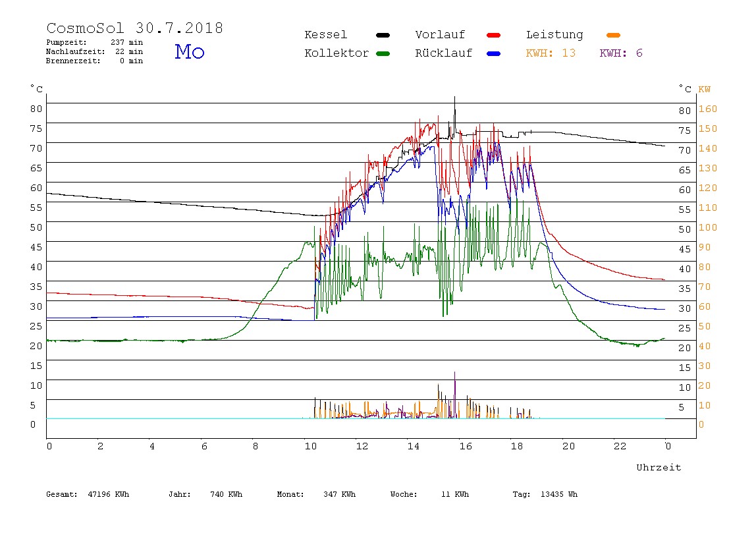Click the 'Kollektor' legend label
Screen dimensions: 756x535
coord(337,53)
